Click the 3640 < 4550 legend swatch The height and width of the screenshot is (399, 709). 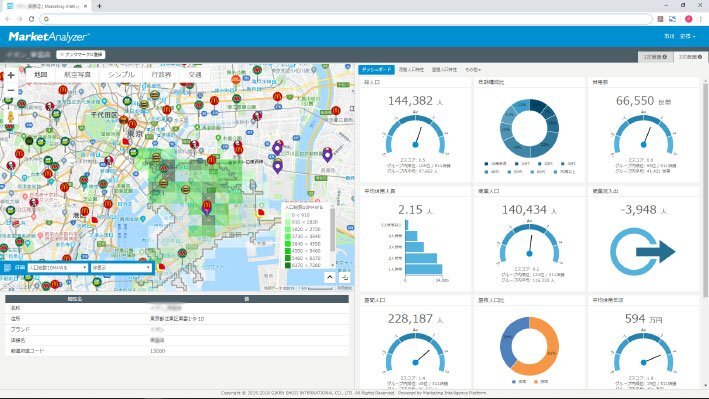tap(288, 244)
